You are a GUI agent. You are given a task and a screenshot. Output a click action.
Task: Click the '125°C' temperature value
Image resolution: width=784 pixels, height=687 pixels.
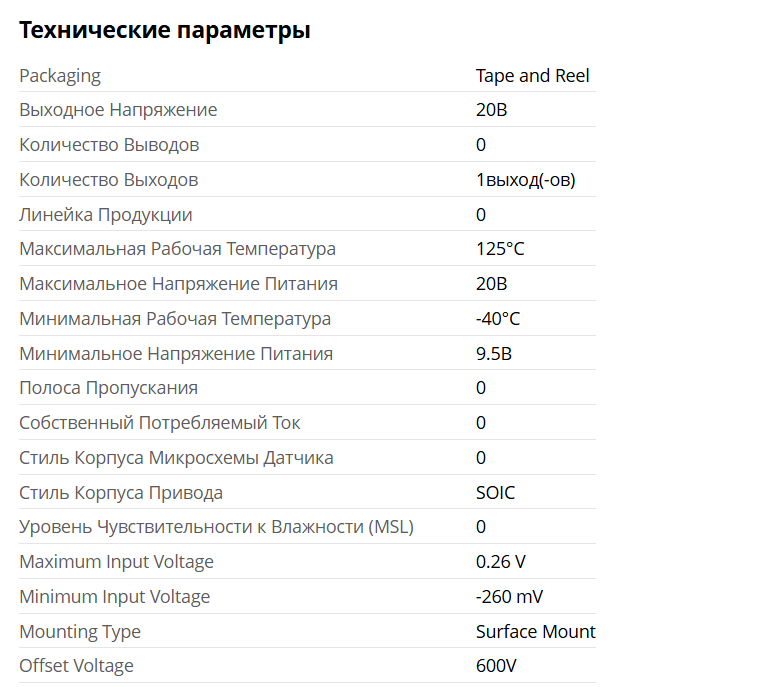click(x=500, y=249)
